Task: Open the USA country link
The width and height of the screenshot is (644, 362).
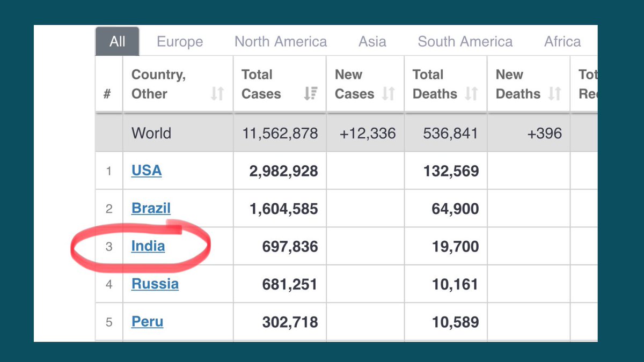Action: (x=147, y=171)
